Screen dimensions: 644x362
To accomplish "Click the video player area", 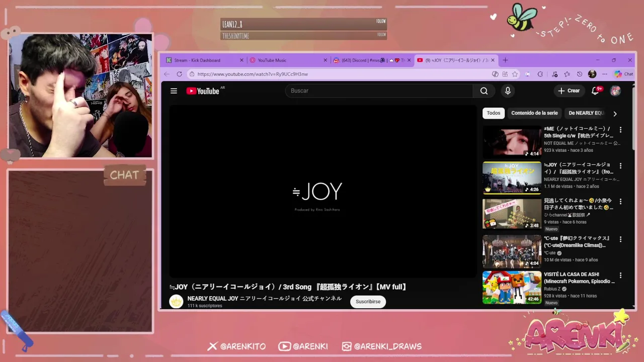I will pos(323,191).
